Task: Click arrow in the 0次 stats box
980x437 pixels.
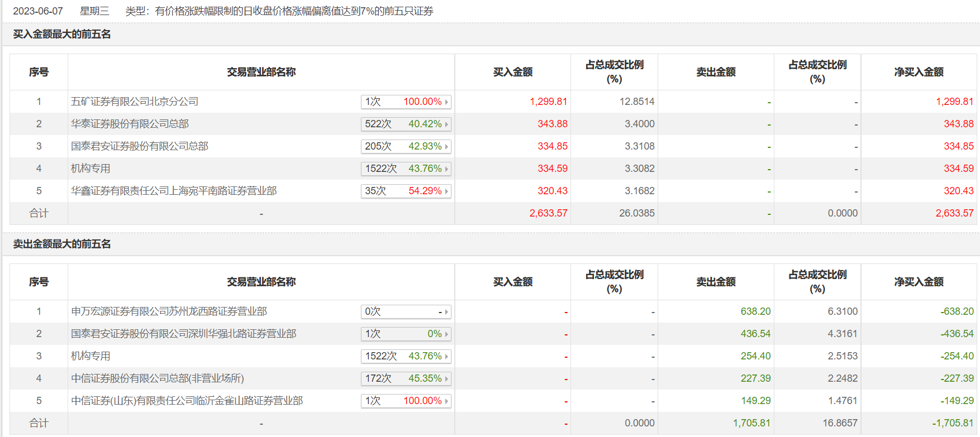Action: pyautogui.click(x=446, y=312)
